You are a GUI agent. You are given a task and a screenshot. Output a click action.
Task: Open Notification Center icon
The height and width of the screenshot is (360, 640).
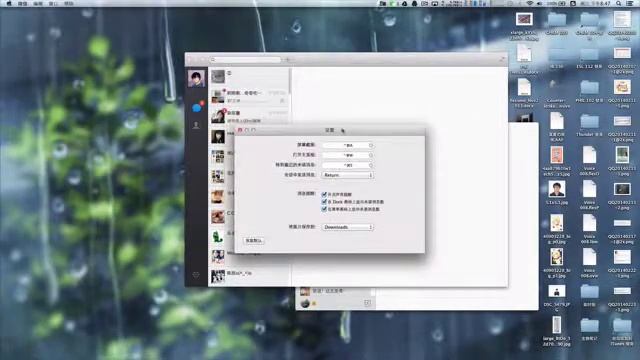[x=630, y=3]
